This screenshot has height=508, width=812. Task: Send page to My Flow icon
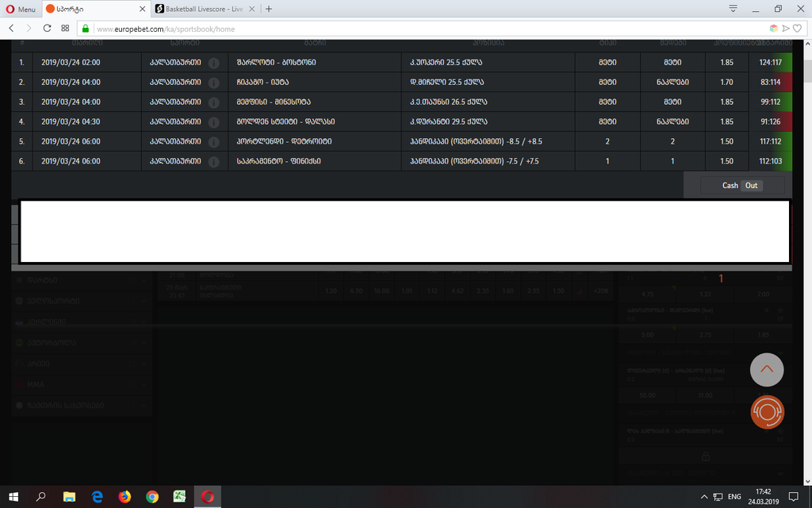[x=786, y=29]
